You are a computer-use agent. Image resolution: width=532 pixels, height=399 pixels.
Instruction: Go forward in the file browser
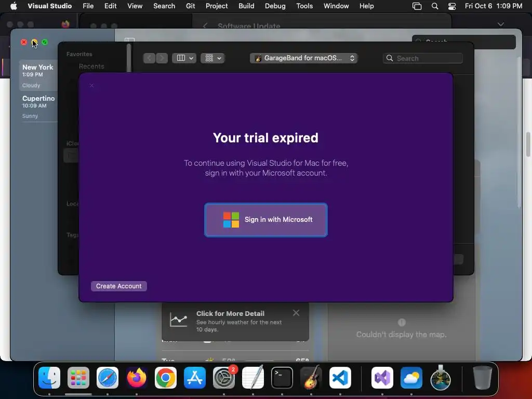162,58
